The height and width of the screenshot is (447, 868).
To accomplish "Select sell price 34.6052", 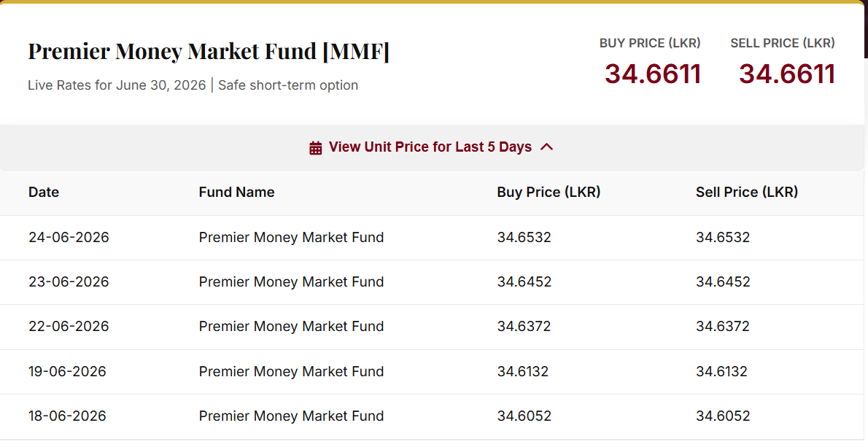I will [x=723, y=416].
